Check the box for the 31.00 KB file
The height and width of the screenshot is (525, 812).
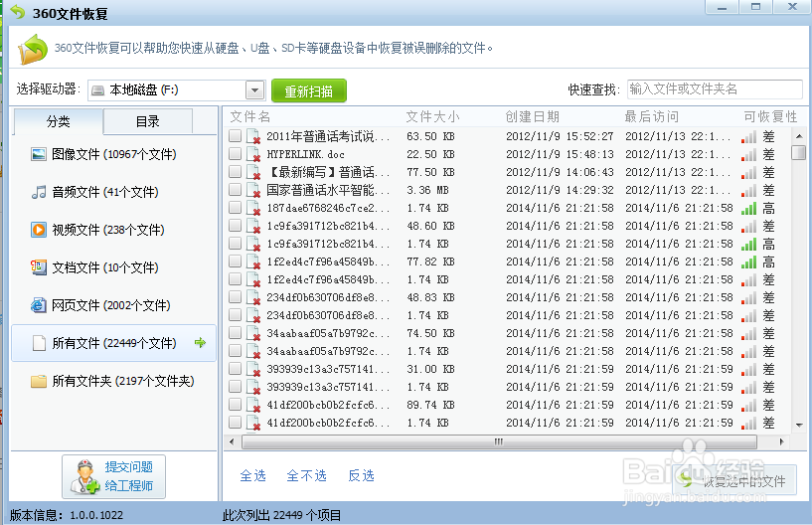(236, 369)
